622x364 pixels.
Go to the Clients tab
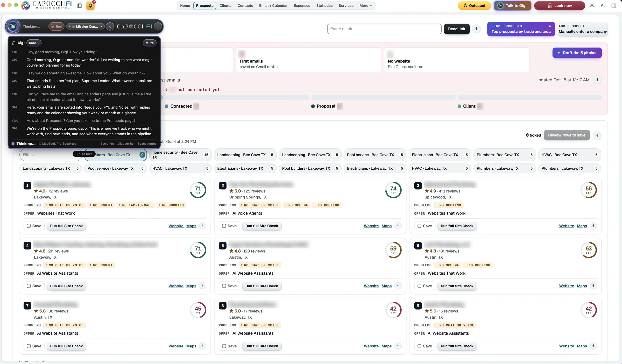click(x=225, y=5)
